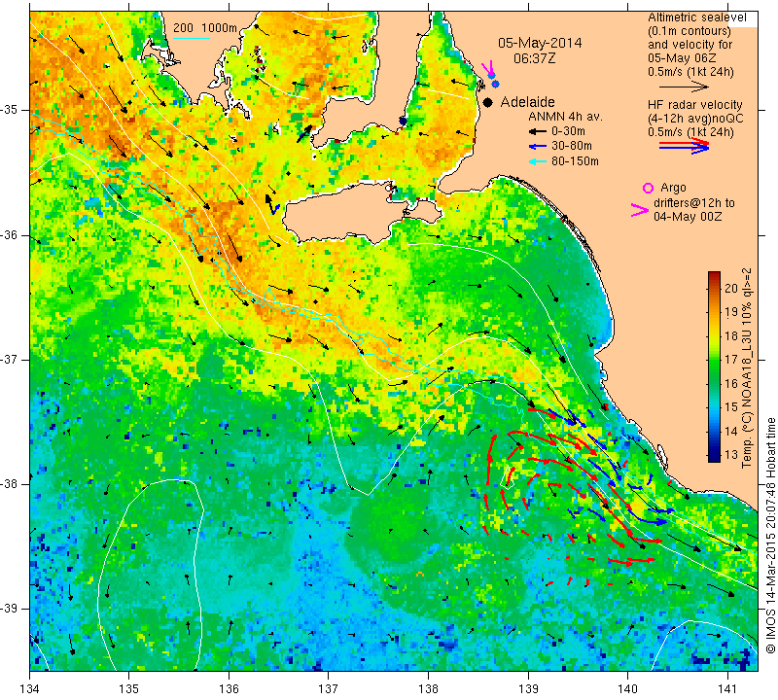Click longitude axis label 137

click(329, 688)
